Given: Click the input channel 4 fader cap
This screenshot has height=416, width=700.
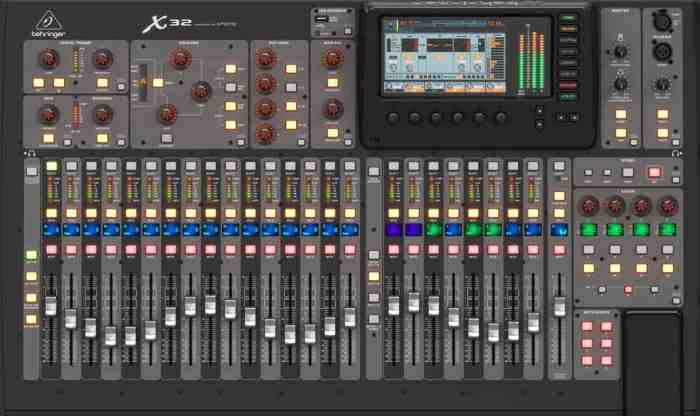Looking at the screenshot, I should click(x=110, y=336).
